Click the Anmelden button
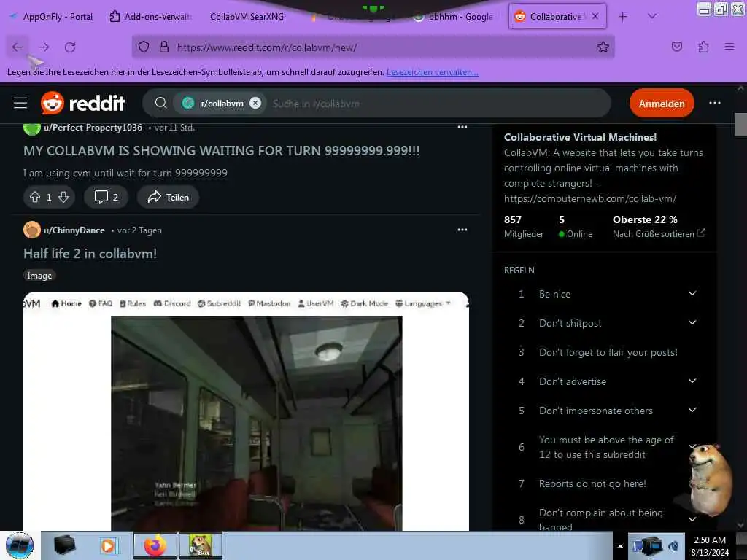The width and height of the screenshot is (747, 560). 661,104
